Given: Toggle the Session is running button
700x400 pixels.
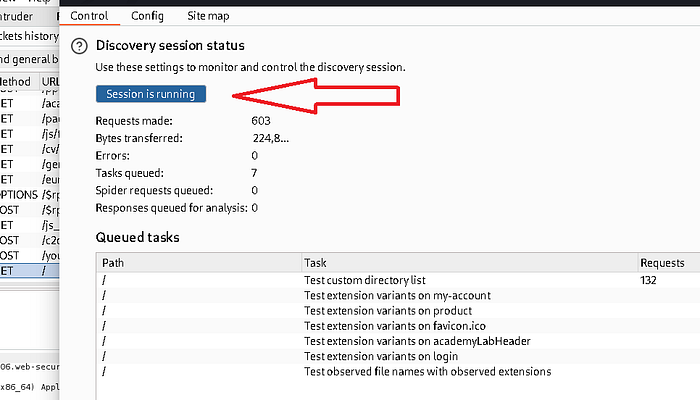Looking at the screenshot, I should (151, 94).
